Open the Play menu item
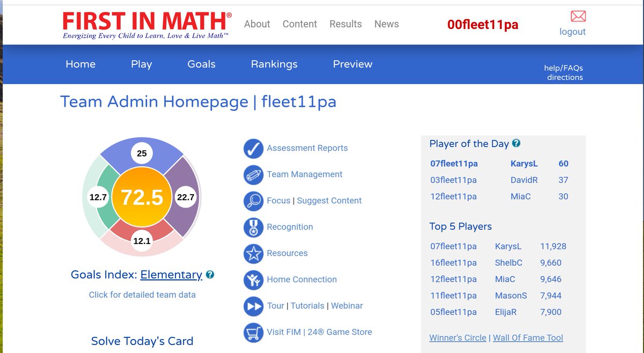 [141, 64]
